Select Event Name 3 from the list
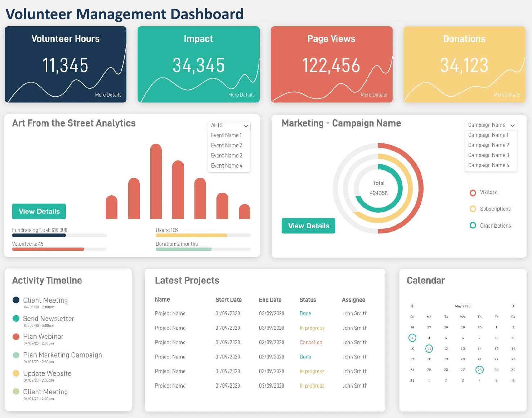Screen dimensions: 532x418 pyautogui.click(x=227, y=155)
